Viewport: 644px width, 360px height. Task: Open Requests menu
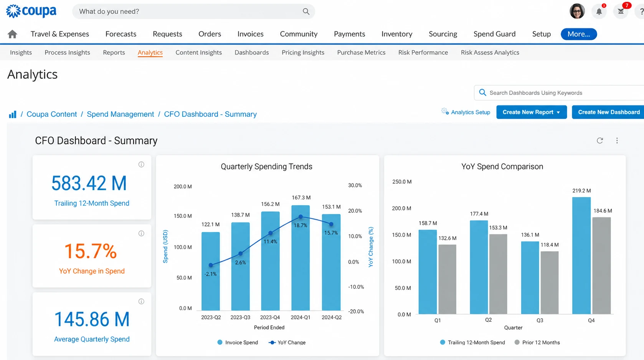click(x=167, y=34)
